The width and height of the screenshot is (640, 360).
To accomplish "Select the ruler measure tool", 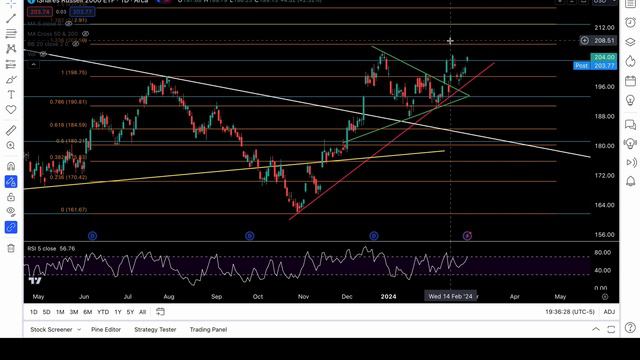I will (11, 130).
